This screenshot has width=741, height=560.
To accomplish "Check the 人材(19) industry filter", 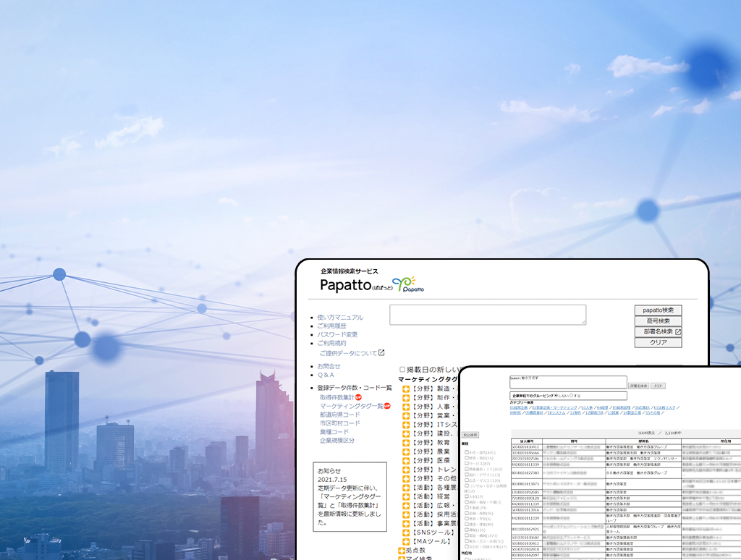I will point(467,496).
